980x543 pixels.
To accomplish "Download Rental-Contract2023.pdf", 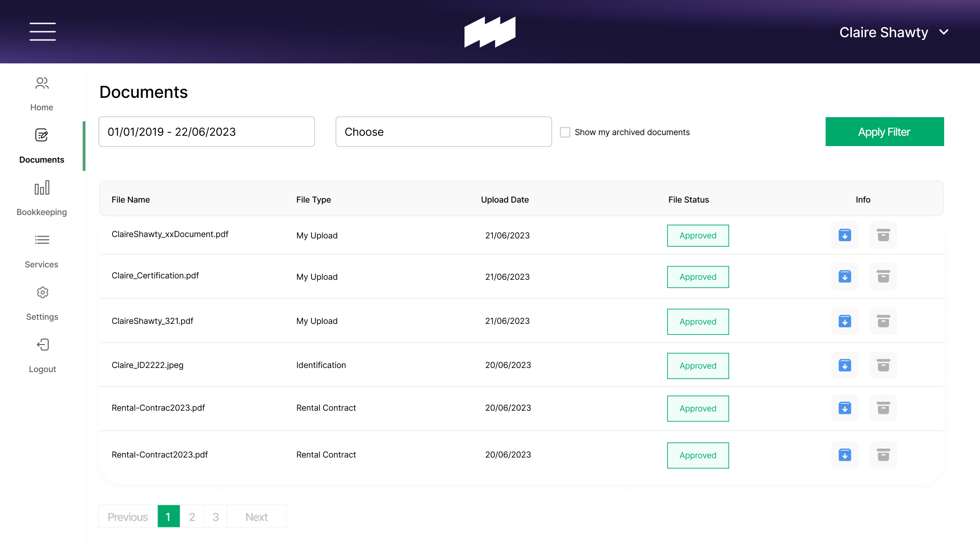I will click(845, 455).
